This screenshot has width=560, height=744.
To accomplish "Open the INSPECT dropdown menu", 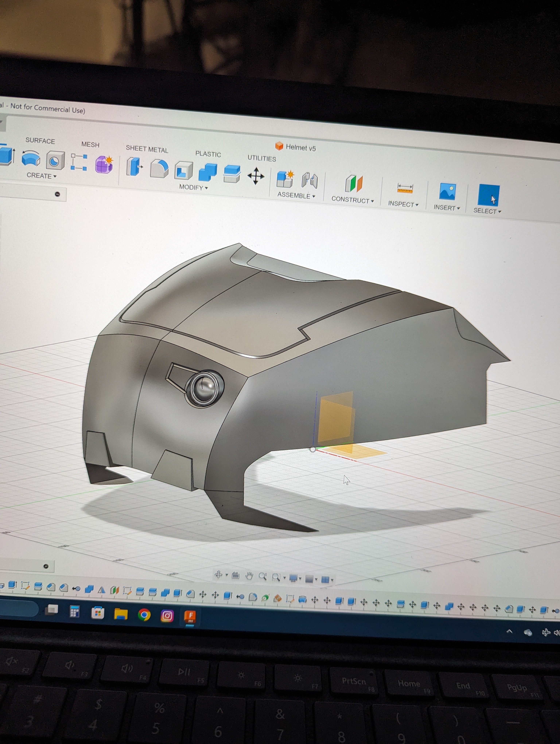I will click(403, 204).
